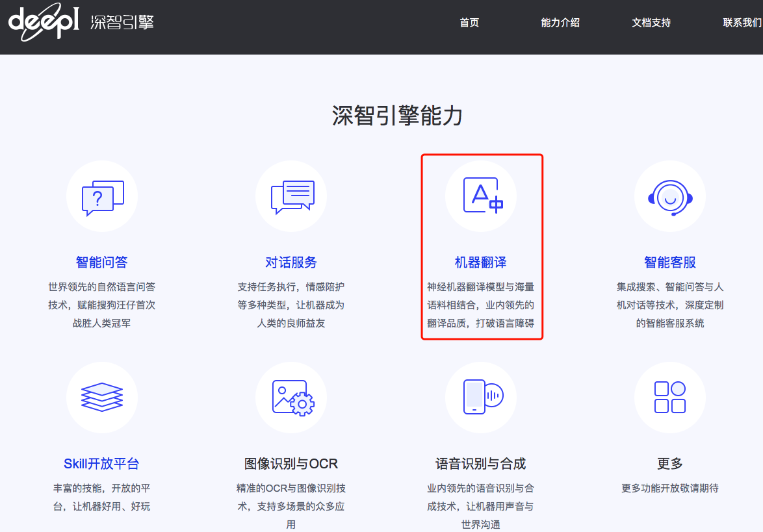Image resolution: width=763 pixels, height=532 pixels.
Task: Click the 对话服务 chat bubbles icon
Action: [291, 197]
